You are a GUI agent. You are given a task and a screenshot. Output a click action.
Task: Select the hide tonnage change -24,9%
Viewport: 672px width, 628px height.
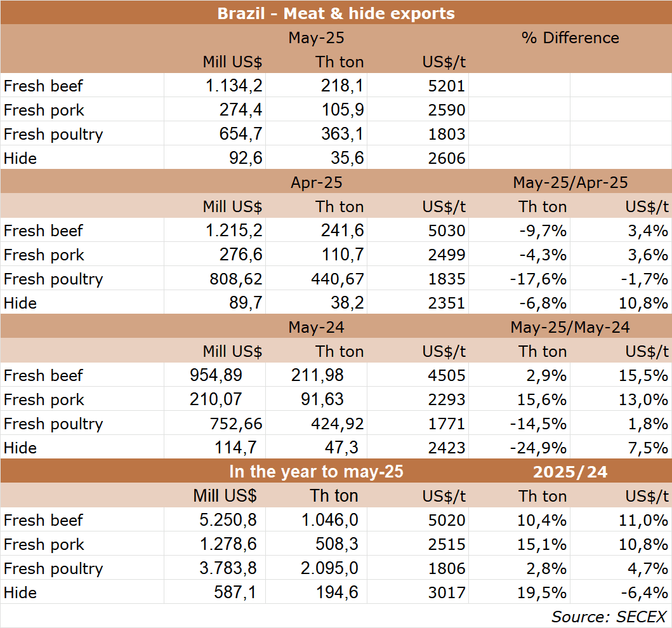coord(538,448)
